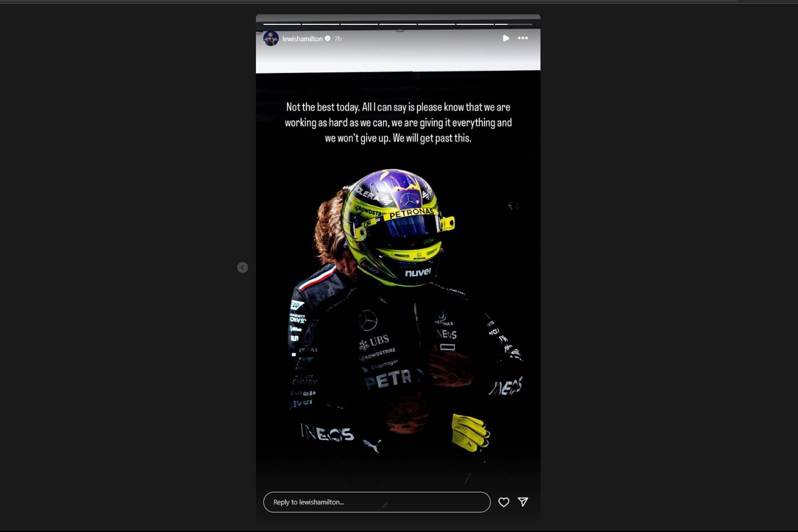Jump to first story progress segment
The image size is (798, 532).
(x=282, y=25)
